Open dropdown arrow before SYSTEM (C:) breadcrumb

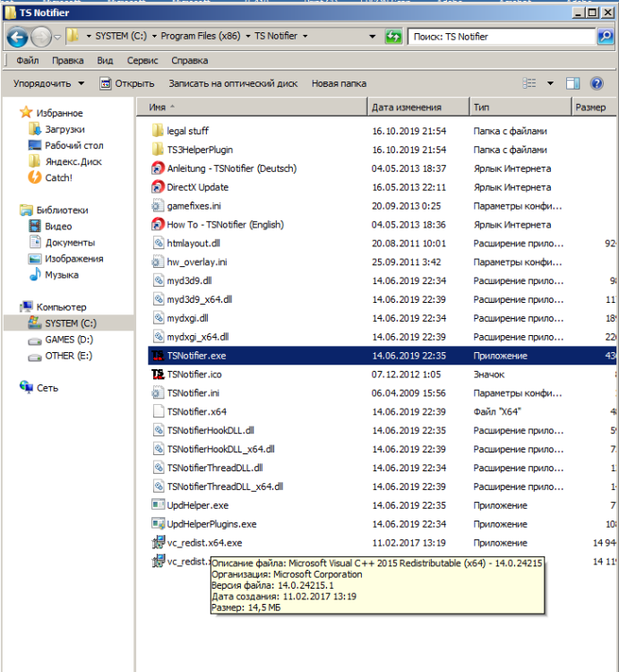pyautogui.click(x=89, y=37)
